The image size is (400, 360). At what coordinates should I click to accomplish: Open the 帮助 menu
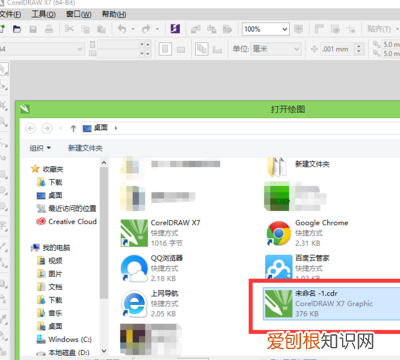(x=114, y=14)
